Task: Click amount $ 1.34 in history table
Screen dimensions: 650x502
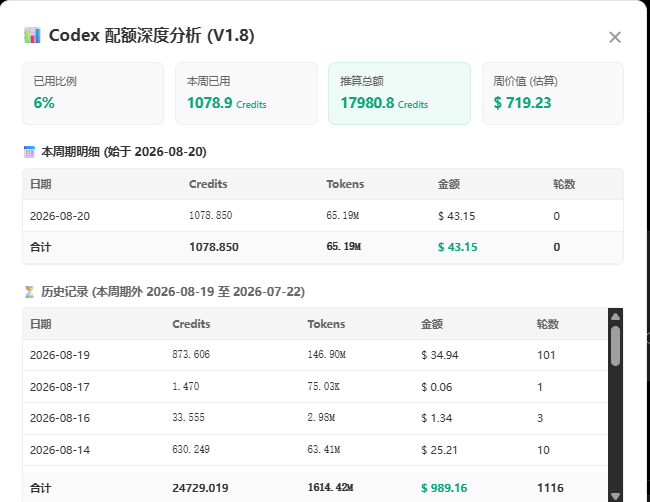Action: click(x=437, y=418)
